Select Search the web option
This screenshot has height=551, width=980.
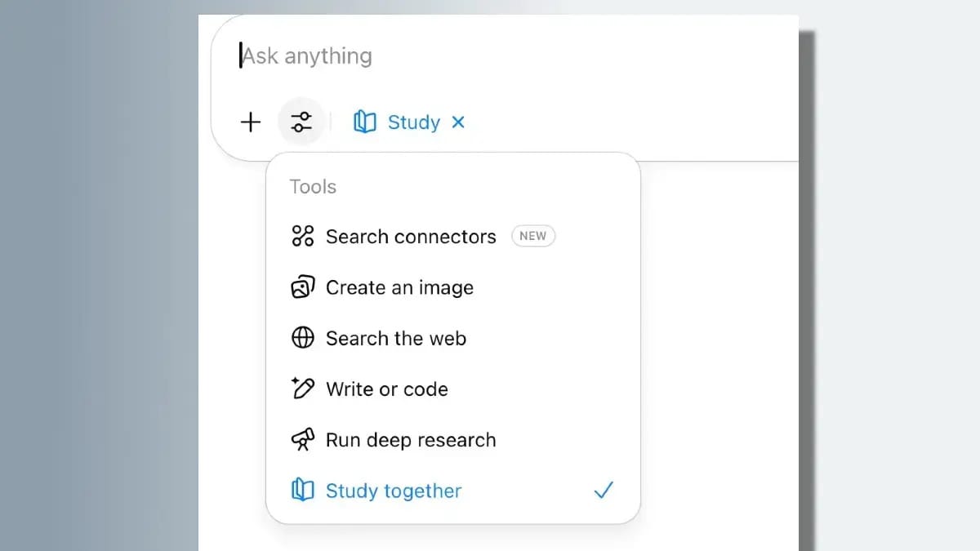point(453,338)
